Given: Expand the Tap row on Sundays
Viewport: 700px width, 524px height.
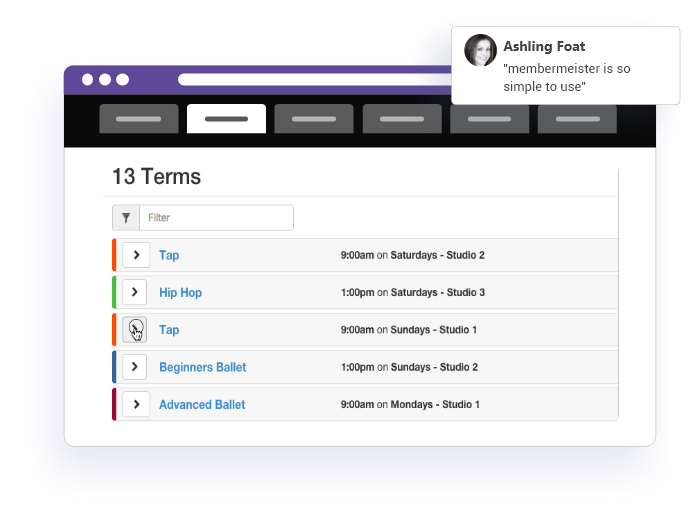Looking at the screenshot, I should (x=135, y=330).
